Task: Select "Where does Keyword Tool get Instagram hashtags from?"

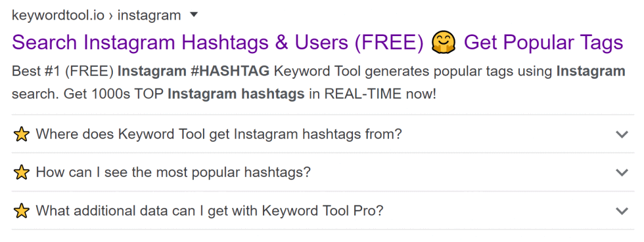Action: click(x=218, y=134)
